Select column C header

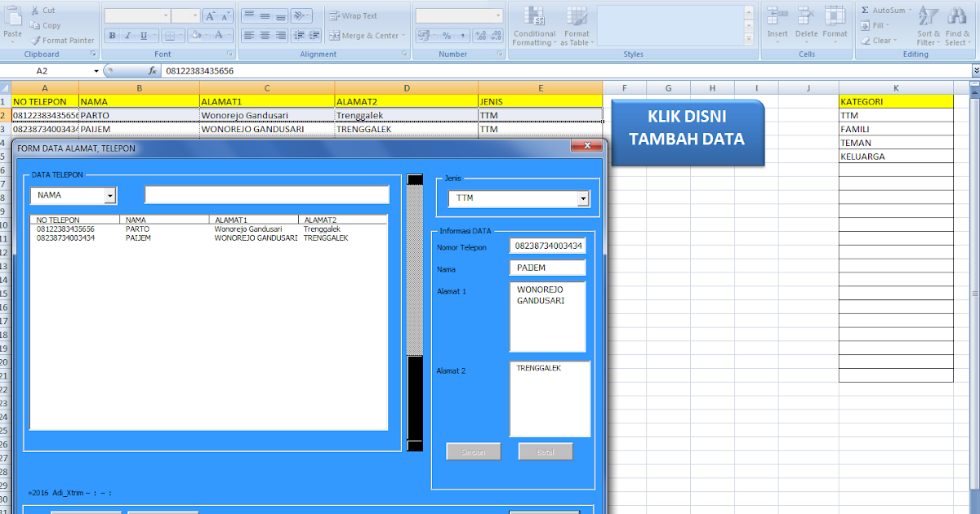tap(267, 88)
